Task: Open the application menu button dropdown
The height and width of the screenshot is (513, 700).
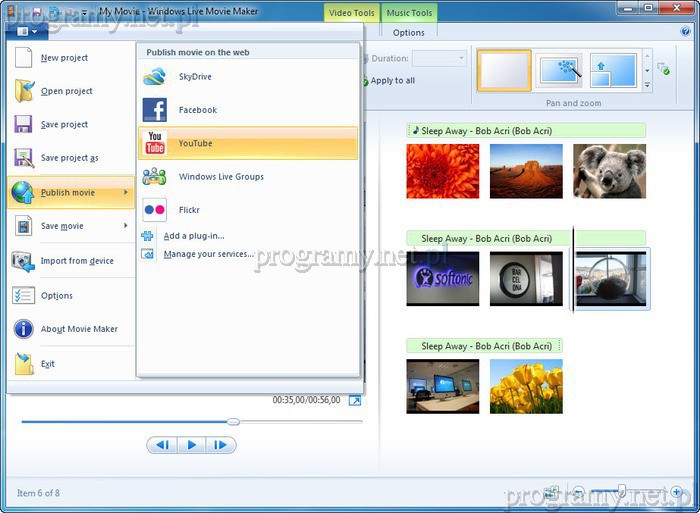Action: [x=27, y=32]
